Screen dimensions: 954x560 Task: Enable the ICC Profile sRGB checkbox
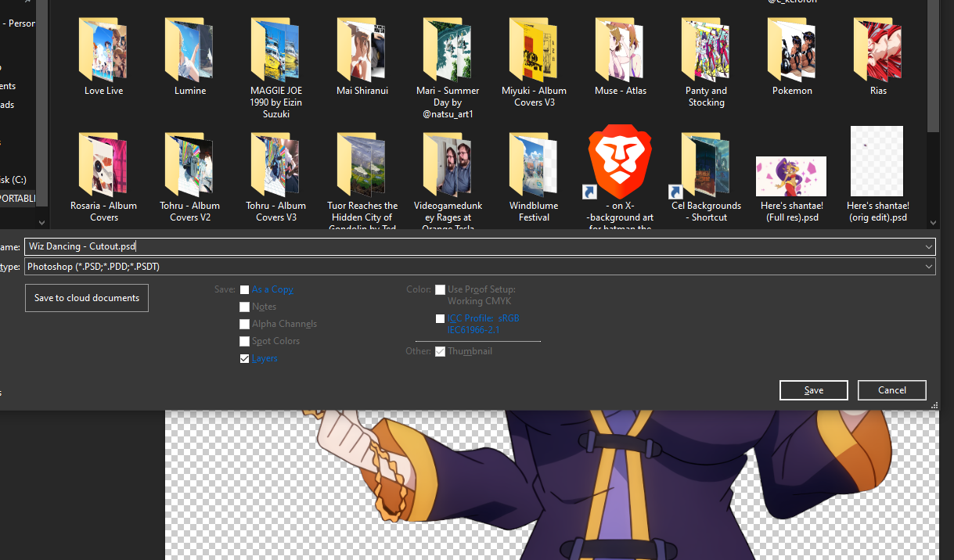(441, 318)
